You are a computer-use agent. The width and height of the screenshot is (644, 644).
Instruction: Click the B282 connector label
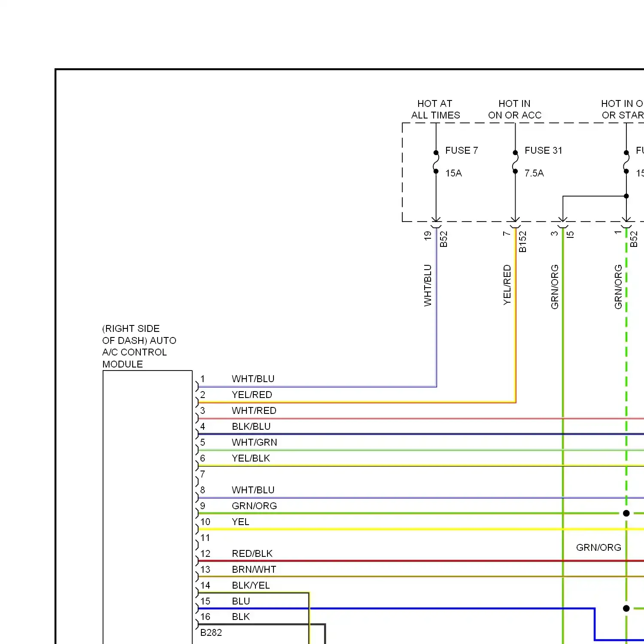(211, 633)
